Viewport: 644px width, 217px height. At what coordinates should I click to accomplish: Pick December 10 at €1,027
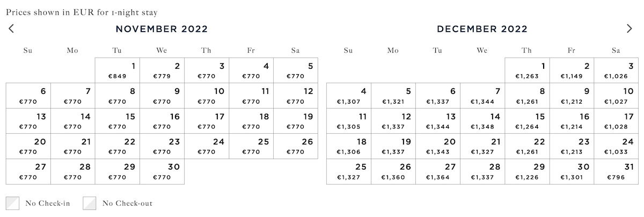tap(617, 96)
